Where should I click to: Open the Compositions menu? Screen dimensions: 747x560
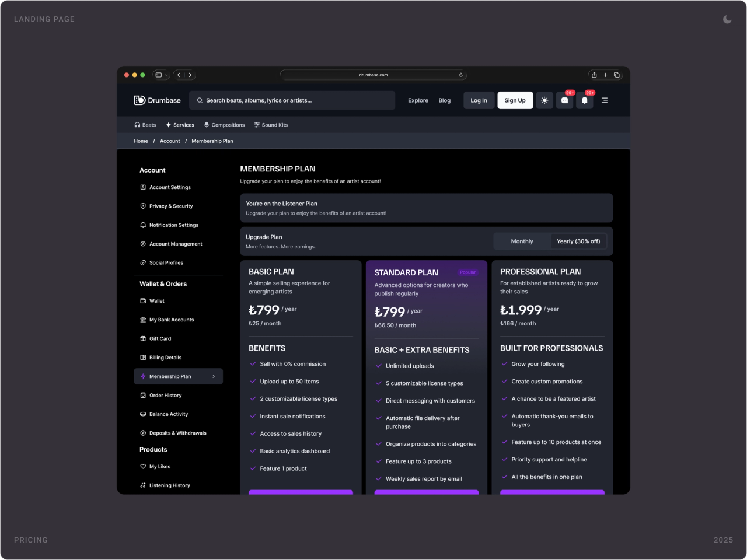pos(224,125)
